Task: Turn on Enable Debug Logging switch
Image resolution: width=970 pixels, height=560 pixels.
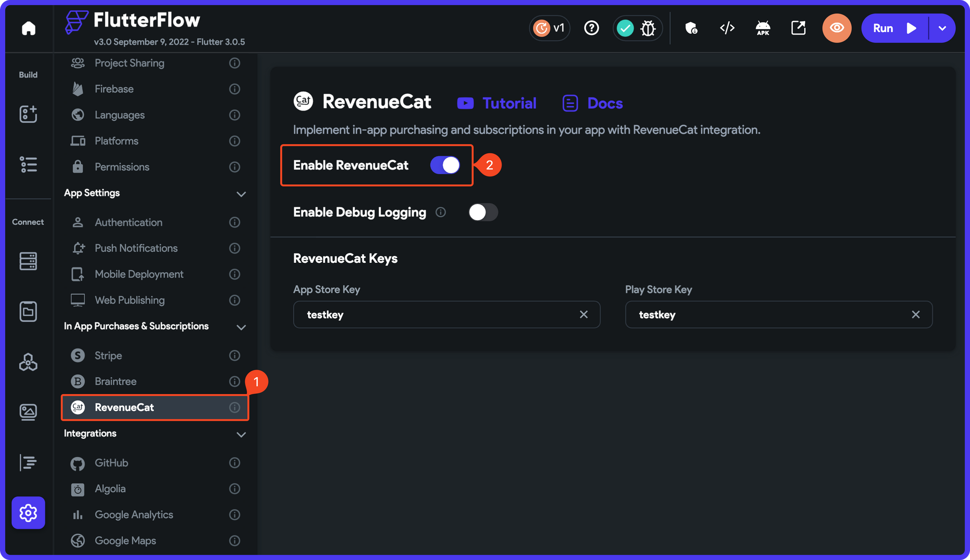Action: pyautogui.click(x=483, y=212)
